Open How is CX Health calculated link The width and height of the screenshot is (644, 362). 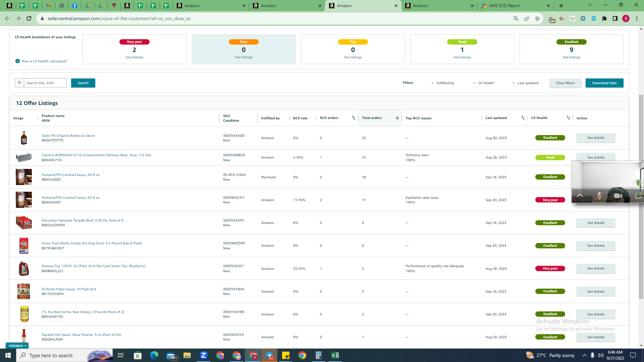(44, 61)
